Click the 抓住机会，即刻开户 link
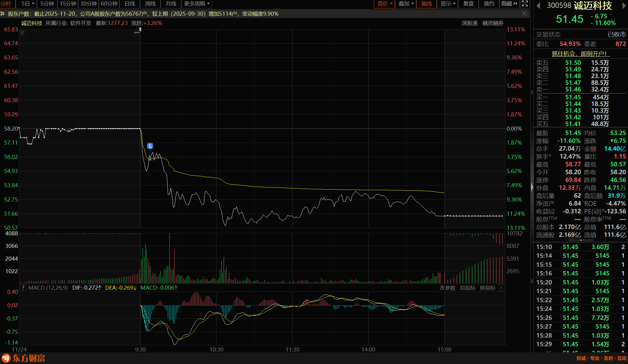Image resolution: width=628 pixels, height=364 pixels. tap(580, 54)
